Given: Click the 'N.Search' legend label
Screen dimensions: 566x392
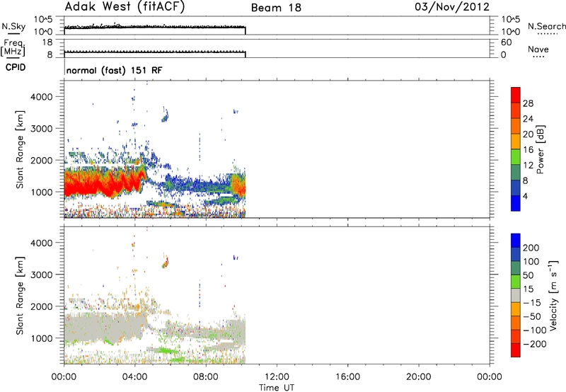Looking at the screenshot, I should click(x=546, y=26).
